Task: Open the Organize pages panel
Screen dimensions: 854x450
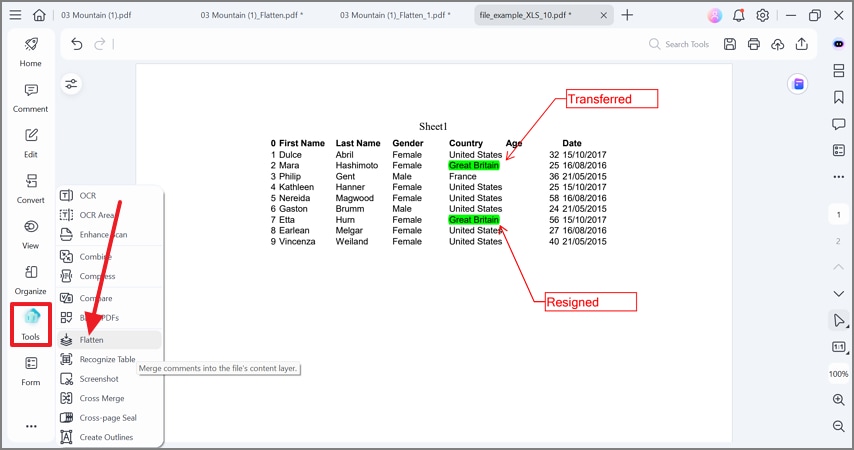Action: (30, 280)
